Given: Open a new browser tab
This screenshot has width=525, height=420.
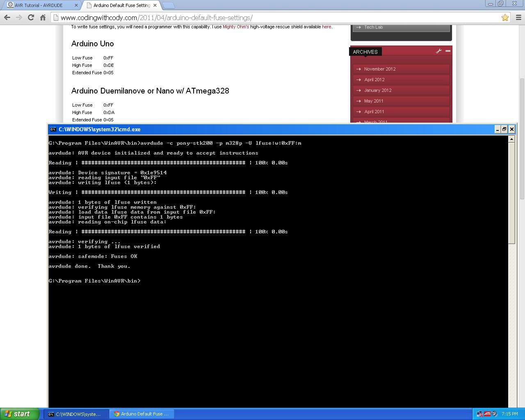Looking at the screenshot, I should pos(169,5).
